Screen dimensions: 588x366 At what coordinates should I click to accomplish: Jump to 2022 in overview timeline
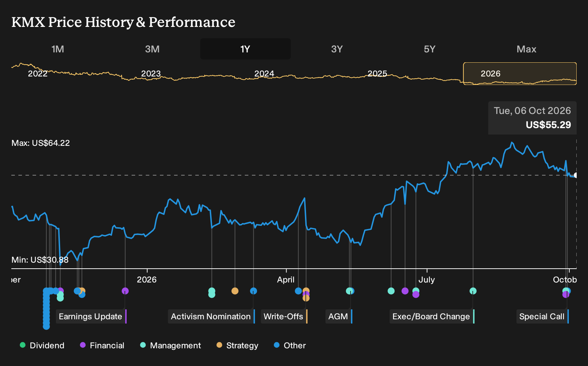[38, 74]
